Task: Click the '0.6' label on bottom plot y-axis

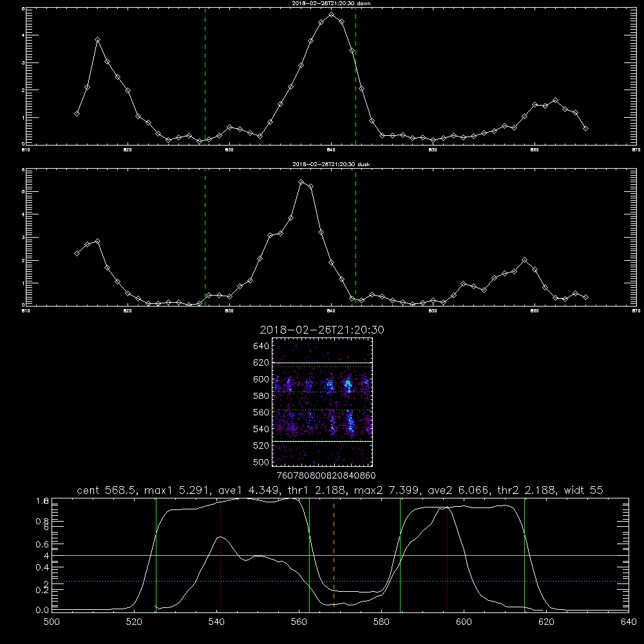Action: pos(43,544)
